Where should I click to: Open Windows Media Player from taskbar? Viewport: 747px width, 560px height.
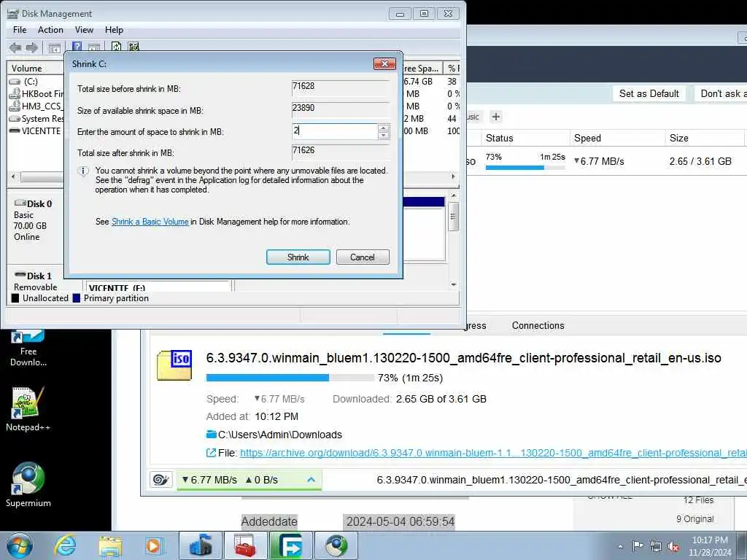(x=155, y=545)
